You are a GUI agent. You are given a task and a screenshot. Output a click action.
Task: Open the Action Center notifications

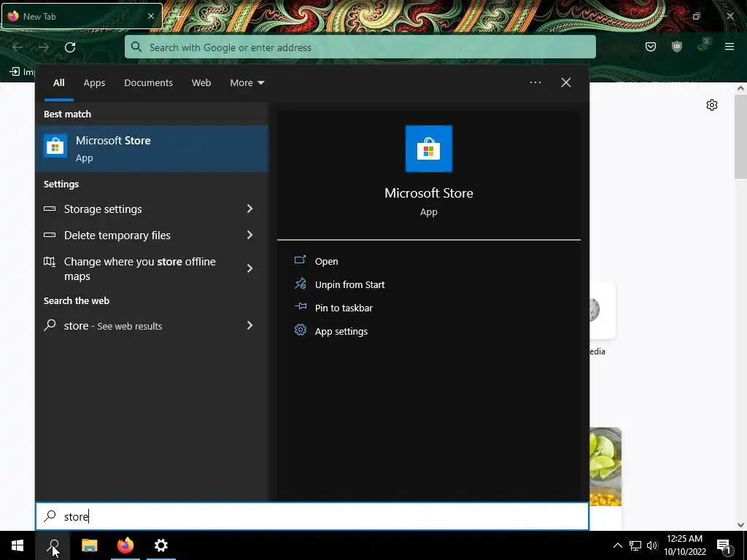724,545
